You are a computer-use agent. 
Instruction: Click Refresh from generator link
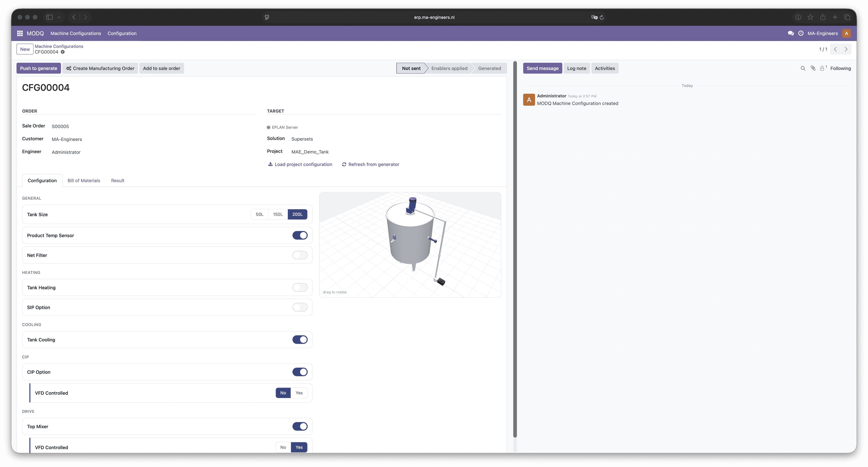coord(370,164)
